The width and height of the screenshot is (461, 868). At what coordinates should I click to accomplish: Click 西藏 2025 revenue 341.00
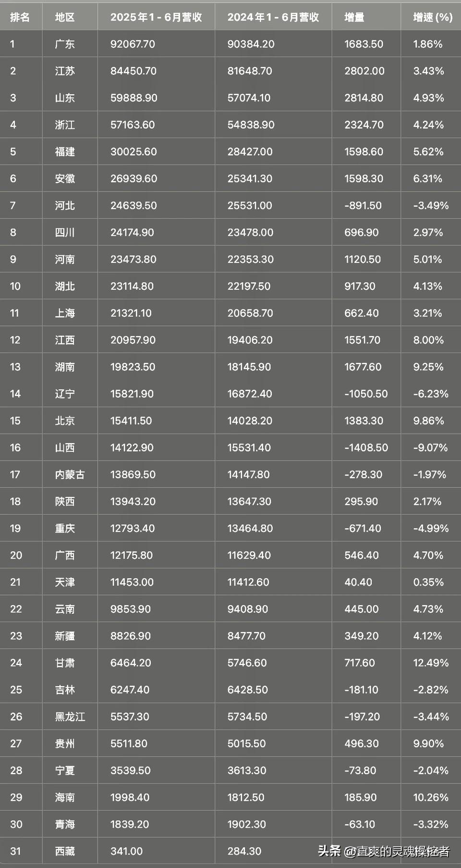[126, 852]
